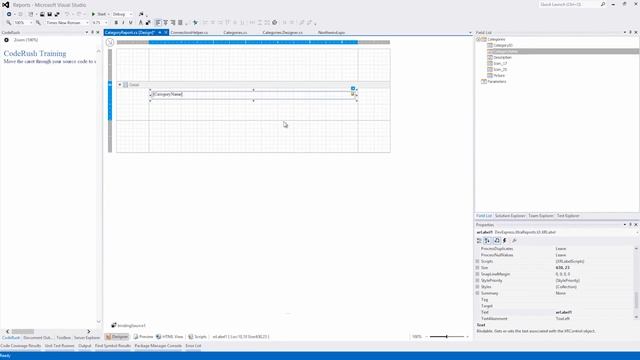Select the CategoryID field
640x360 pixels.
pos(503,45)
